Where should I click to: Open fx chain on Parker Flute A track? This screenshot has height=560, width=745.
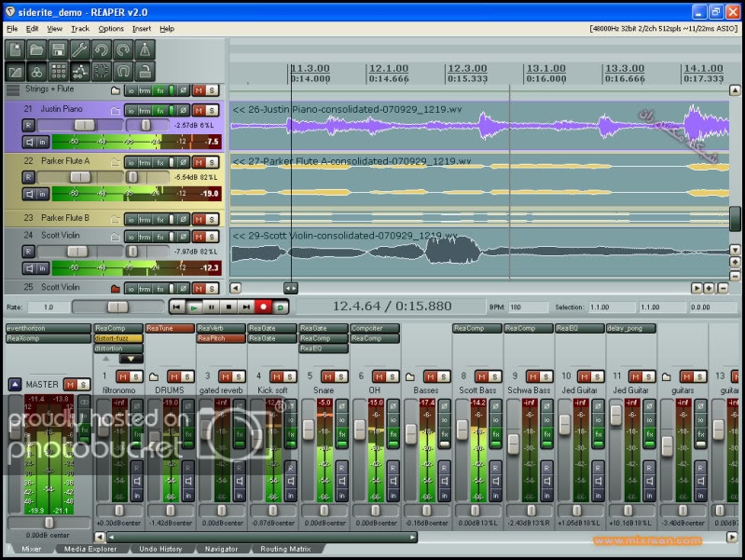pos(160,162)
